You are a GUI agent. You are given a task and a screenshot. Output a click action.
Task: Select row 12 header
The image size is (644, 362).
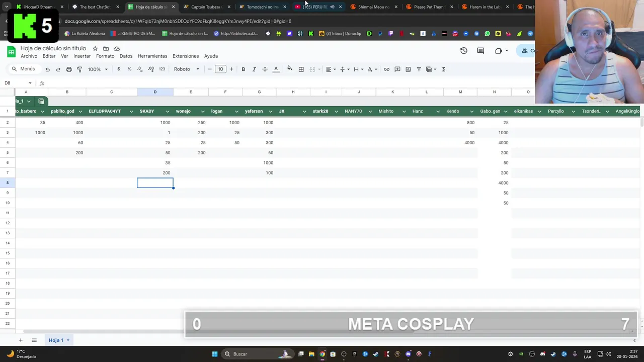[x=8, y=223]
